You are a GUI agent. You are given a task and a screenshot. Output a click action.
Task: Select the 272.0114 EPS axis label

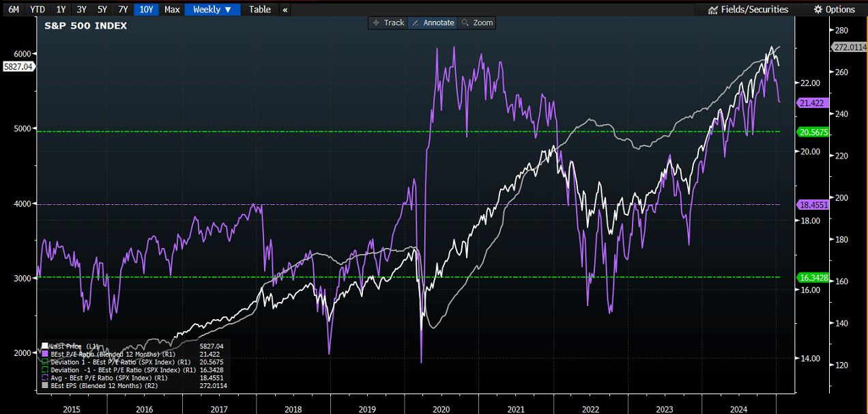(849, 47)
